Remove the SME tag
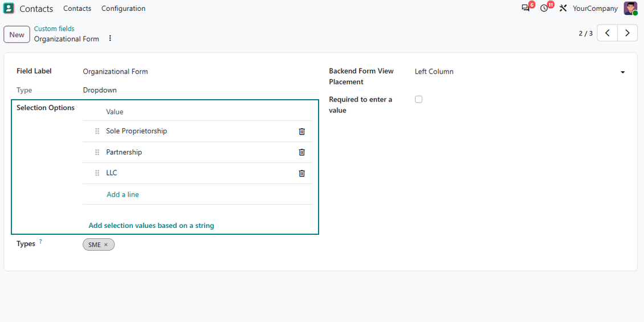The width and height of the screenshot is (644, 322). [106, 245]
